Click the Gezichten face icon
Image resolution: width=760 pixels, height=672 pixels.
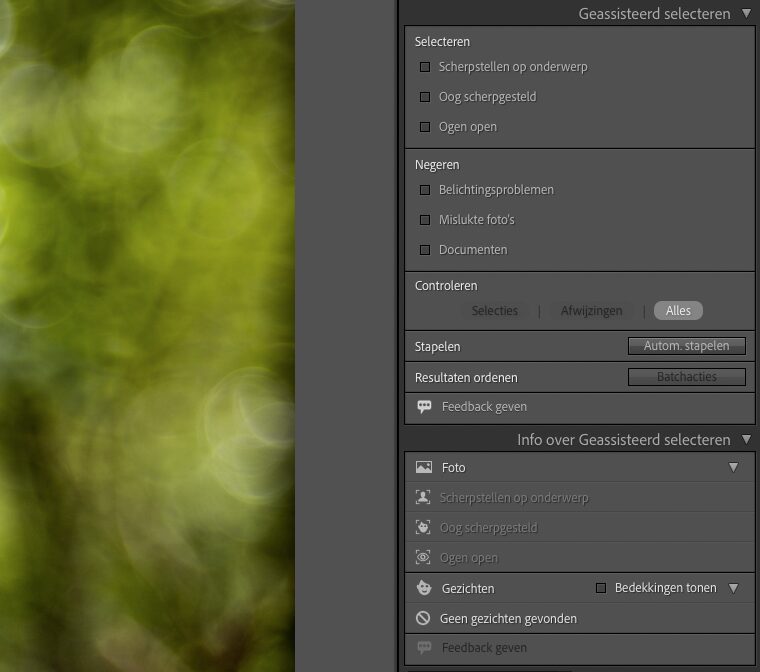pos(424,588)
